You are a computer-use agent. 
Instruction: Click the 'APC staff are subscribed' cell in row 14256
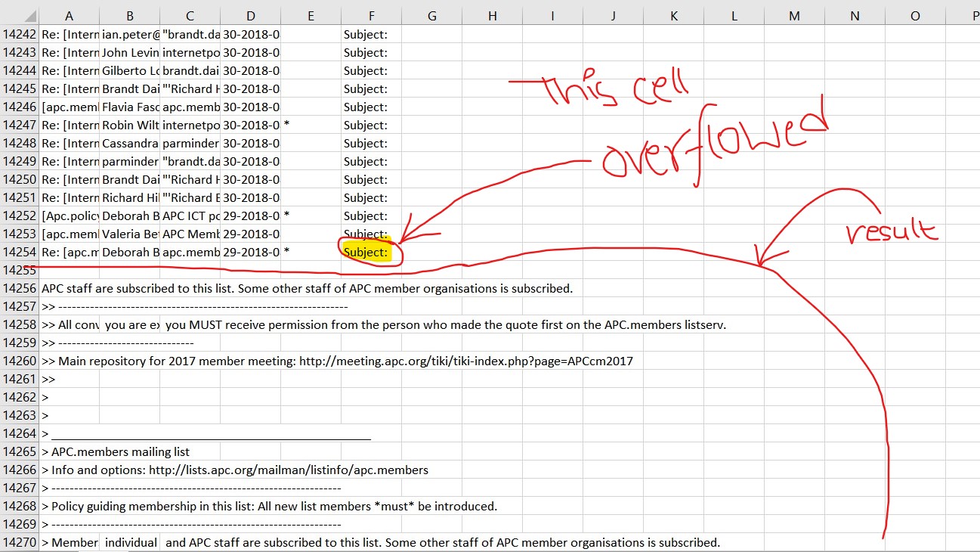point(307,288)
